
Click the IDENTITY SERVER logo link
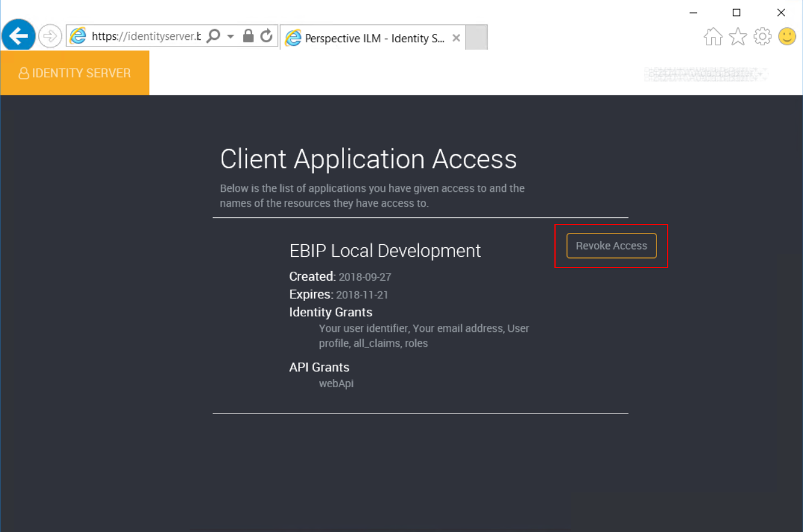pyautogui.click(x=75, y=73)
